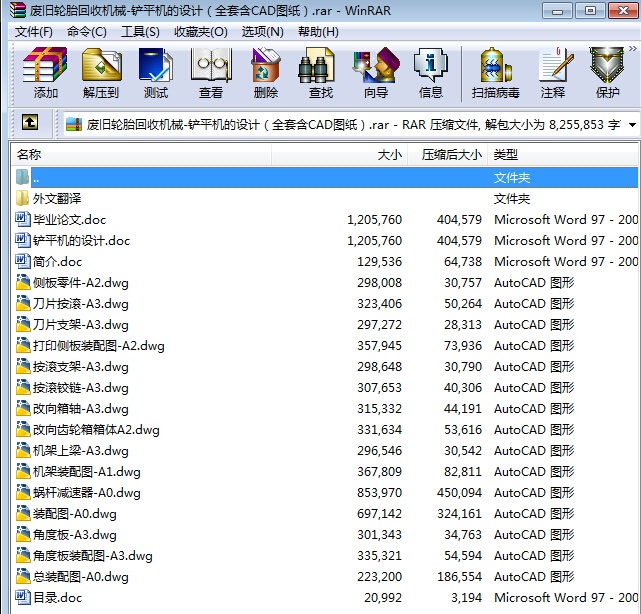Select file 角度板装配图-A3.dwg
Image resolution: width=641 pixels, height=614 pixels.
click(326, 556)
